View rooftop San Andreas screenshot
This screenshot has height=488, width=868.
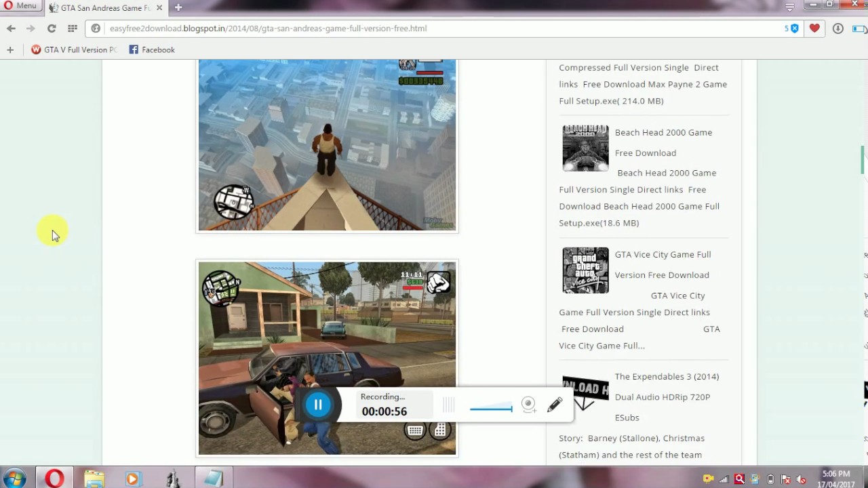[327, 145]
